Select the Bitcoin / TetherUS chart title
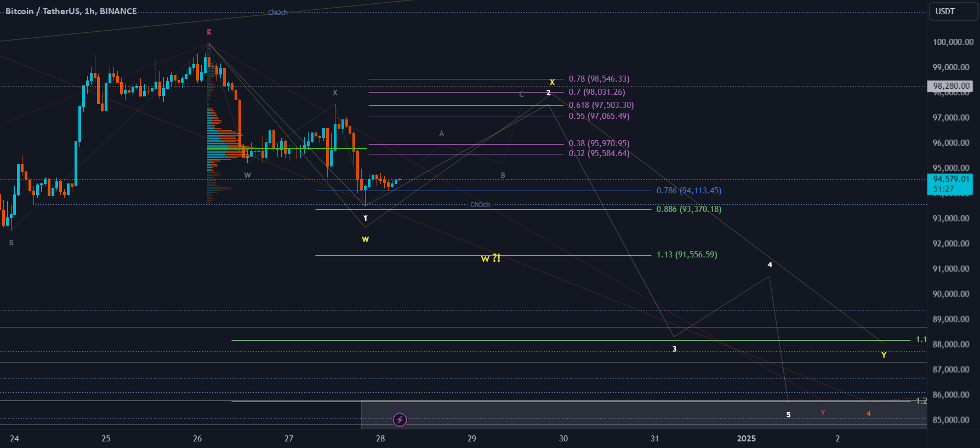980x448 pixels. [71, 11]
